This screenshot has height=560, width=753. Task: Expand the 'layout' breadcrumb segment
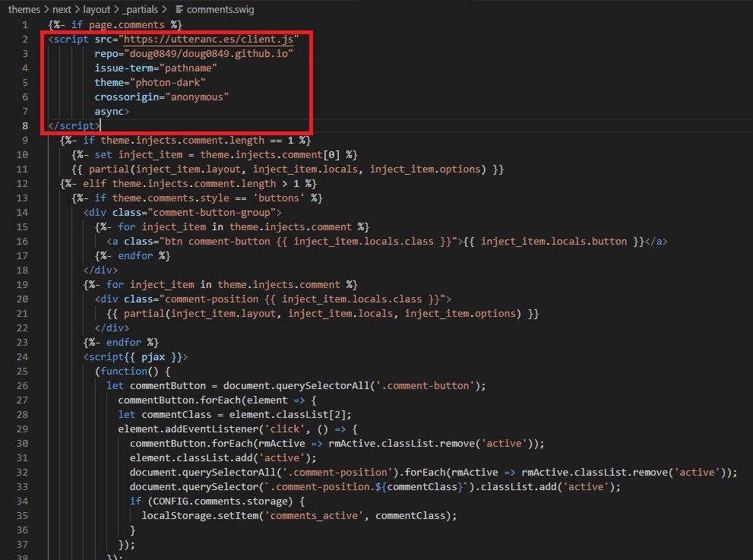(x=98, y=9)
